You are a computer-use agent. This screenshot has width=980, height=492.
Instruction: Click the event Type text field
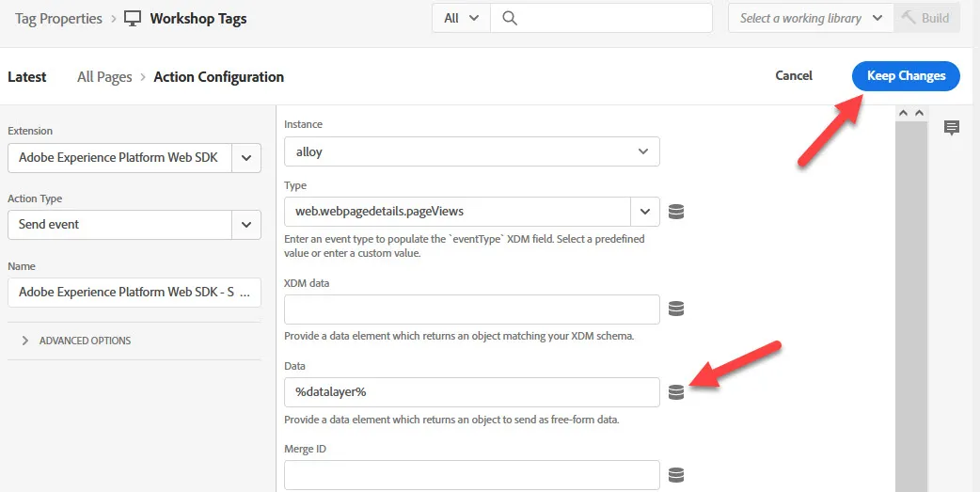(x=457, y=212)
